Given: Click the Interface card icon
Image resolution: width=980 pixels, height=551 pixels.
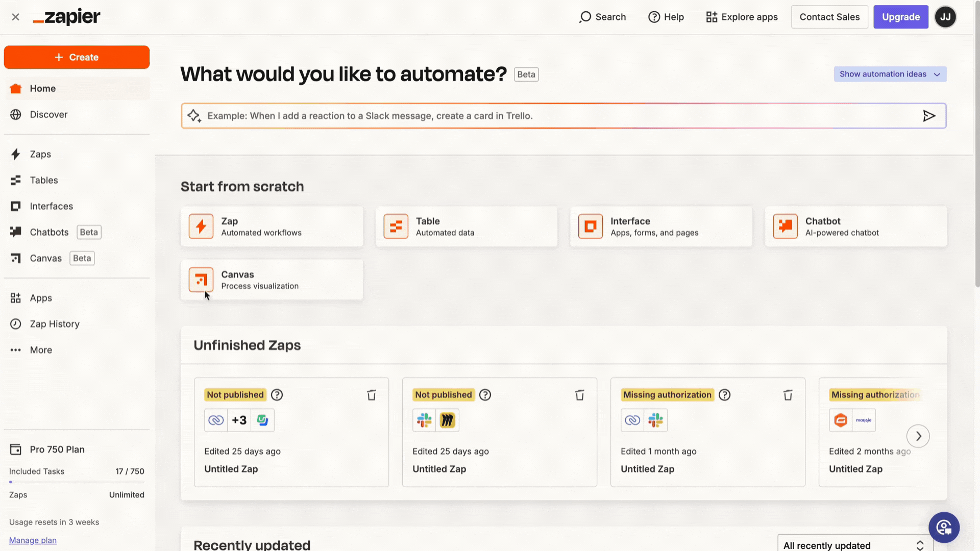Looking at the screenshot, I should 590,227.
